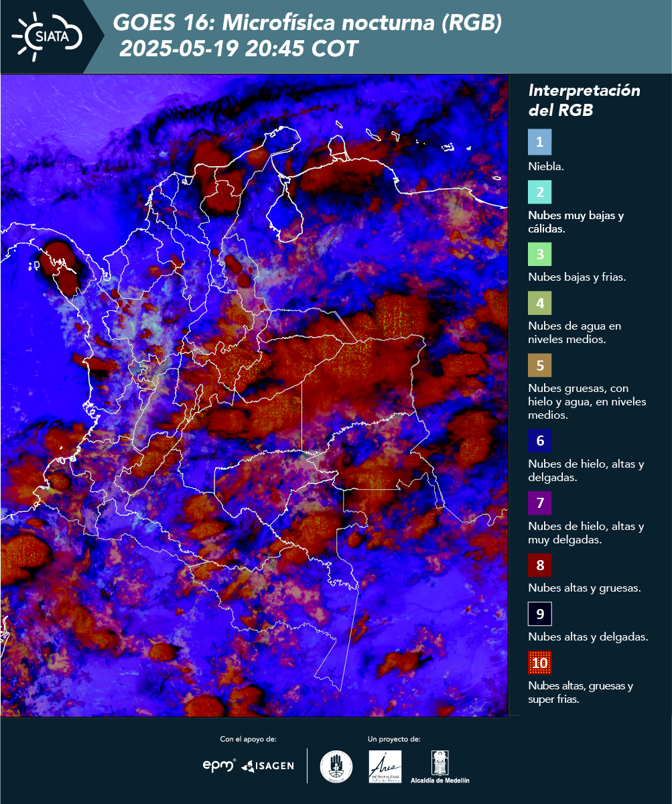
Task: Select legend swatch number 5, brown
Action: (x=539, y=366)
